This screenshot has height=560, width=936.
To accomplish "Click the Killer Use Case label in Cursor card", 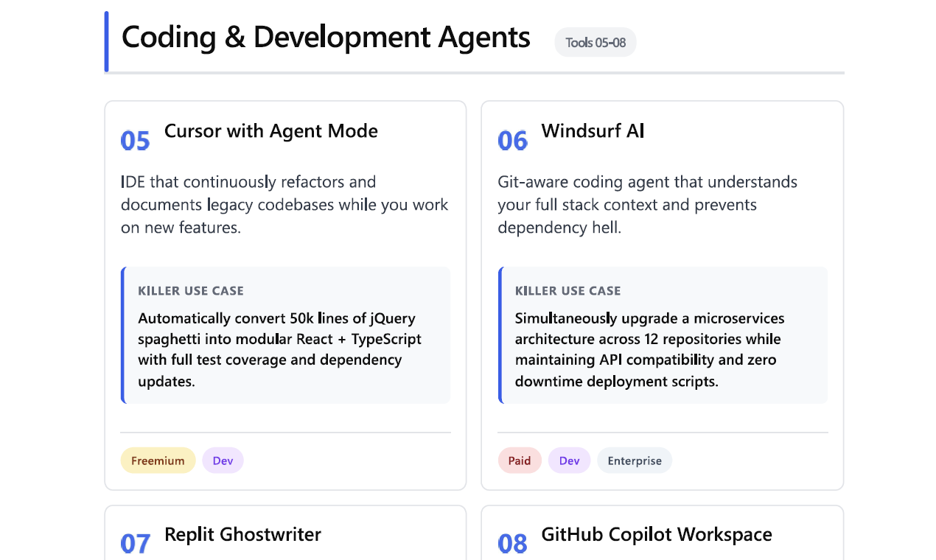I will point(191,290).
